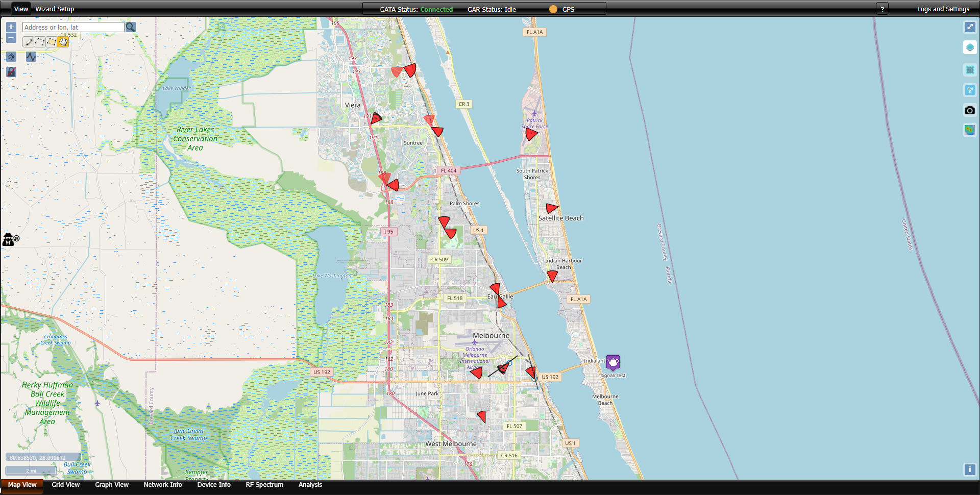Click the orange GPS status indicator
Viewport: 980px width, 495px height.
[x=553, y=9]
